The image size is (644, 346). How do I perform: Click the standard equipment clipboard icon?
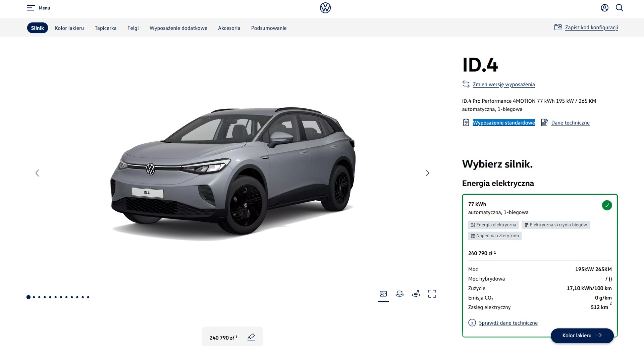click(466, 122)
